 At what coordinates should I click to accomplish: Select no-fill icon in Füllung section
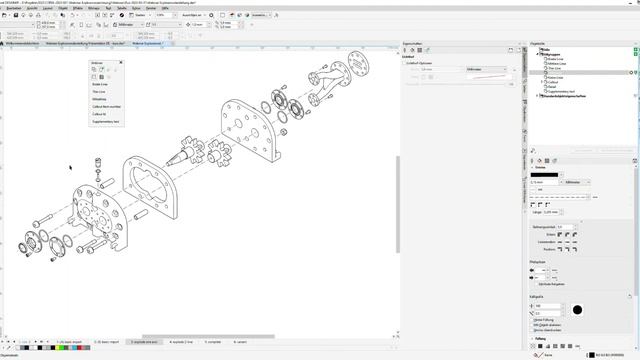tap(533, 346)
